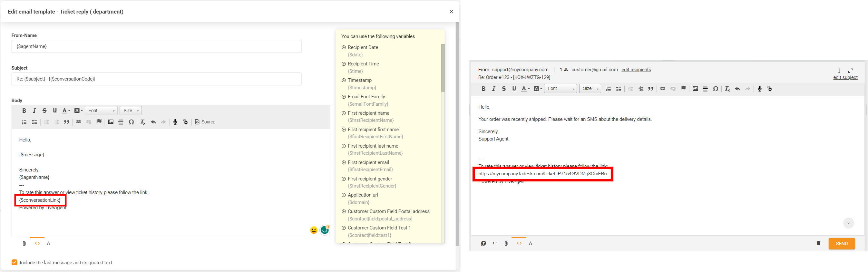The height and width of the screenshot is (272, 868).
Task: Click the microphone dictation icon in reply toolbar
Action: (759, 89)
